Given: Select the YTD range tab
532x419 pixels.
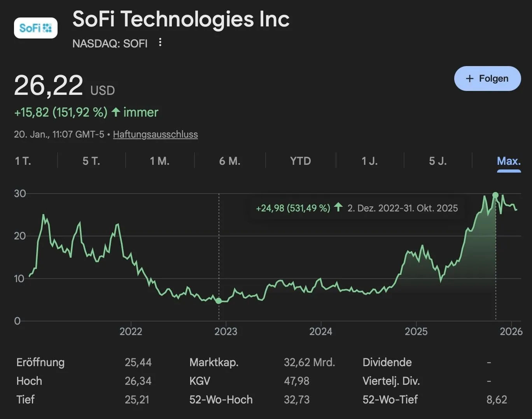Looking at the screenshot, I should pos(301,161).
